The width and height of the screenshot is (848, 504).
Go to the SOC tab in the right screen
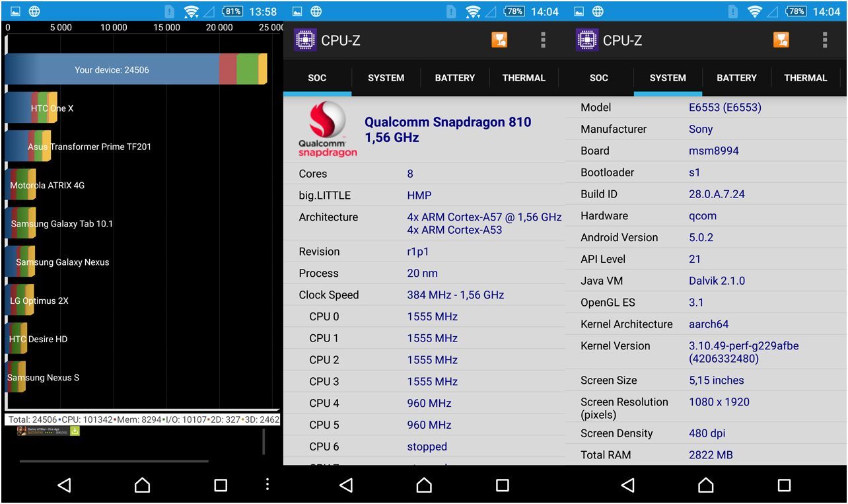click(598, 78)
